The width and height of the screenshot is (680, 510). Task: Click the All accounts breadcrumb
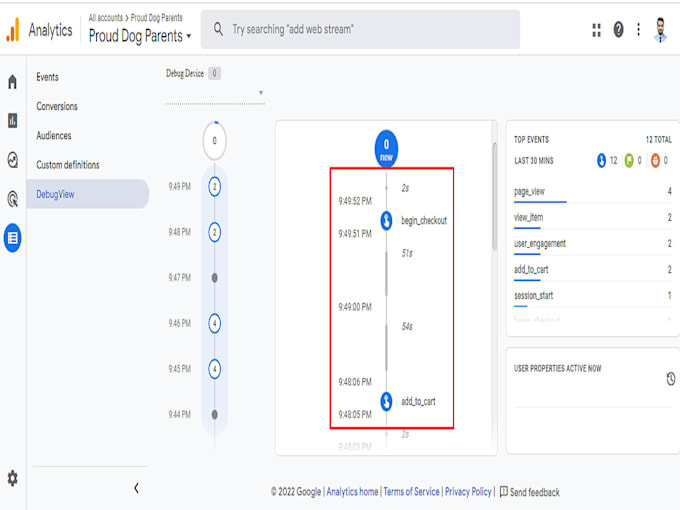click(x=106, y=18)
